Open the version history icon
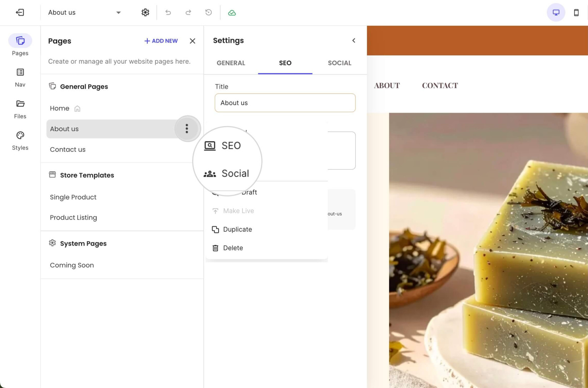This screenshot has width=588, height=388. click(209, 13)
